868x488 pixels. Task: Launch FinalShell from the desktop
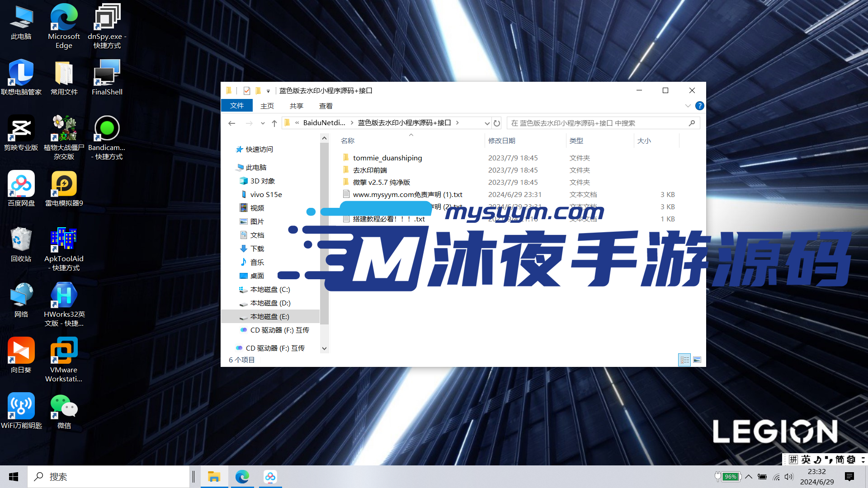pos(107,72)
